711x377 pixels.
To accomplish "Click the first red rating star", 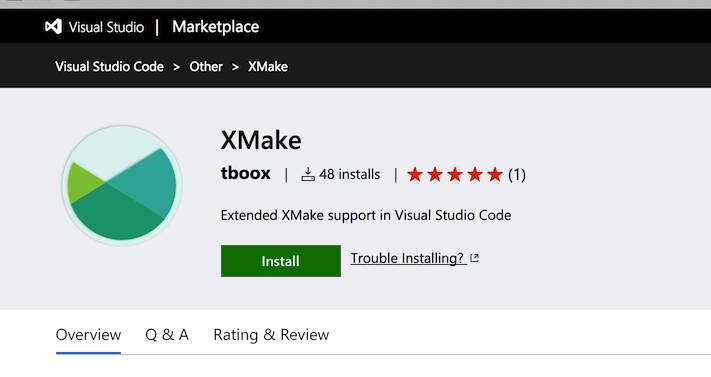I will 414,174.
